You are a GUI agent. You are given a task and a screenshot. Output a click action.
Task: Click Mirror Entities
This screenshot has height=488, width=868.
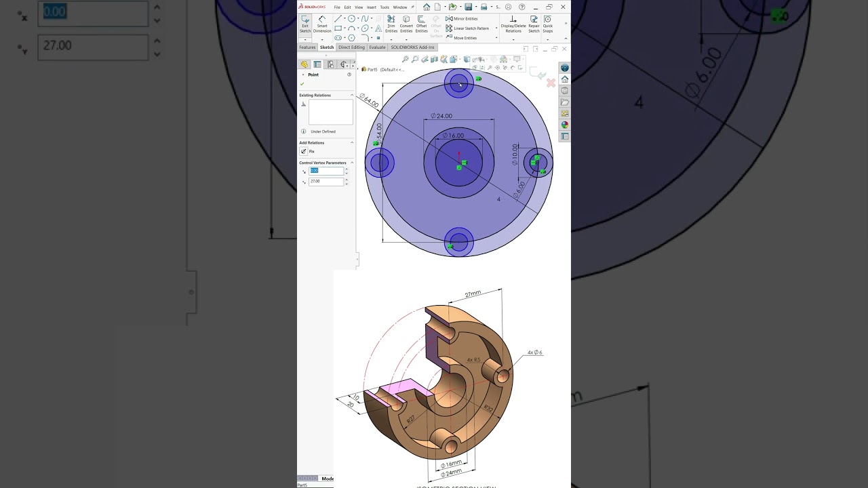(462, 18)
